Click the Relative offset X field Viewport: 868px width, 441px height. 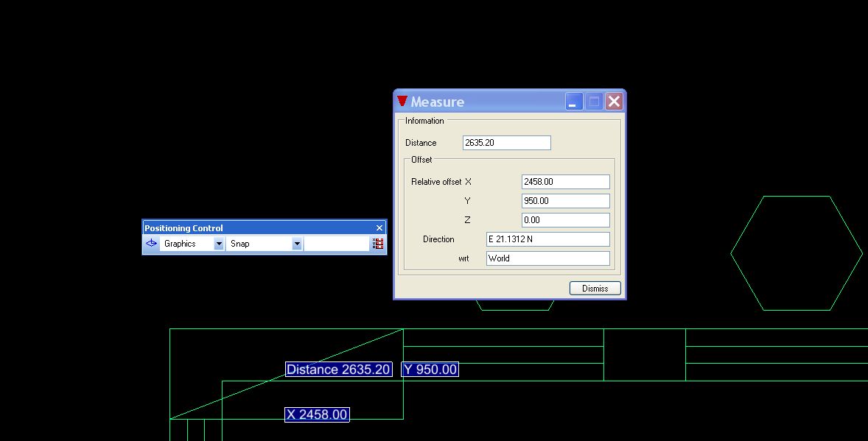tap(566, 182)
